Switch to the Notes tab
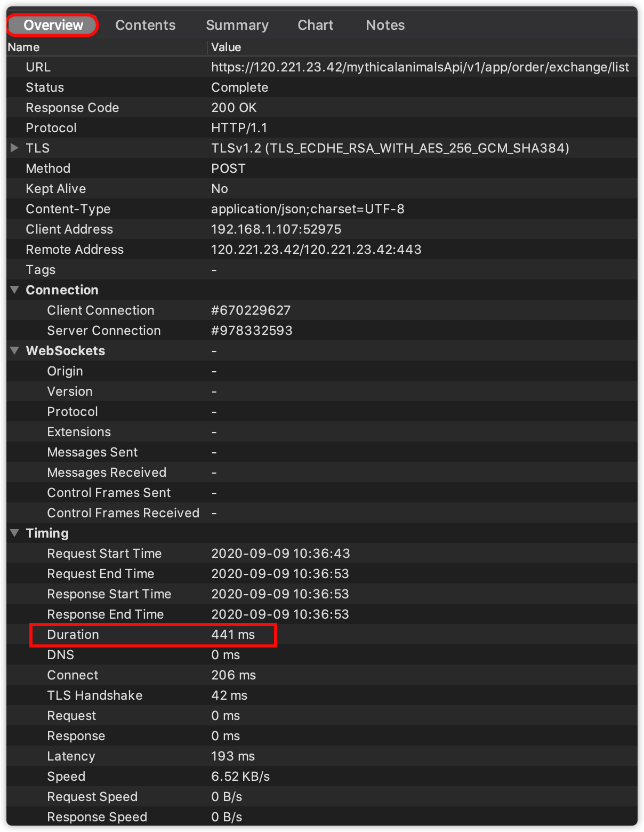 coord(385,25)
